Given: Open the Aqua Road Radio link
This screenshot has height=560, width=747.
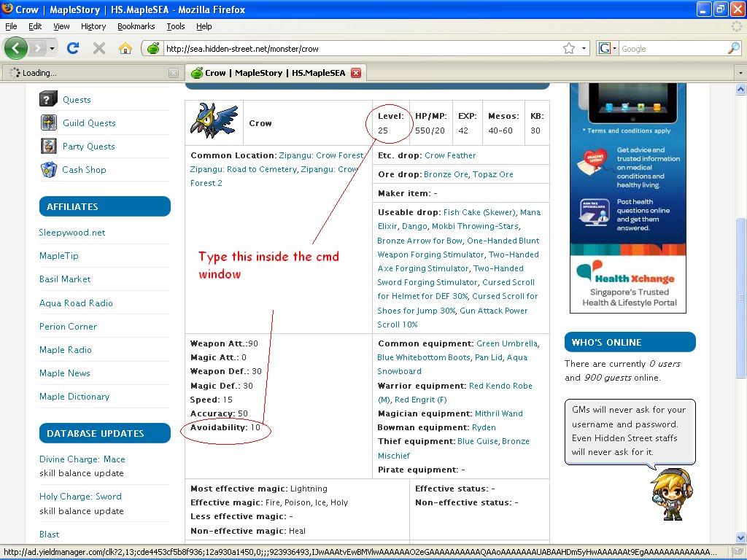Looking at the screenshot, I should tap(76, 303).
